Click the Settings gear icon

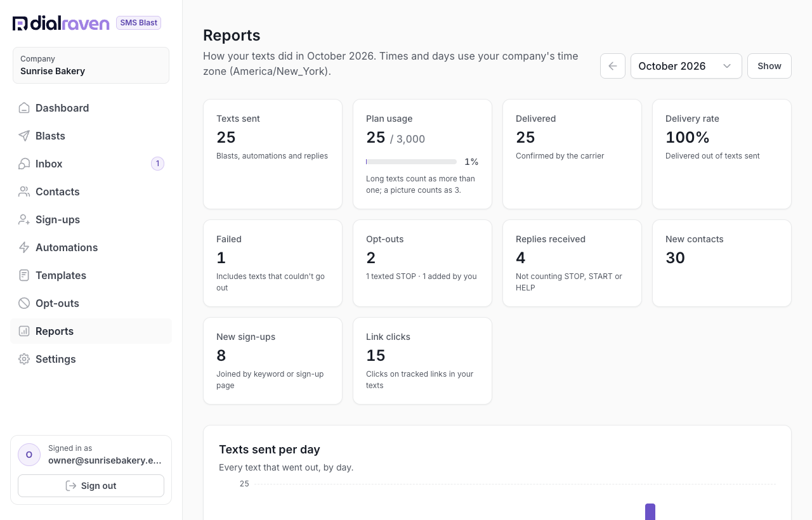click(24, 359)
